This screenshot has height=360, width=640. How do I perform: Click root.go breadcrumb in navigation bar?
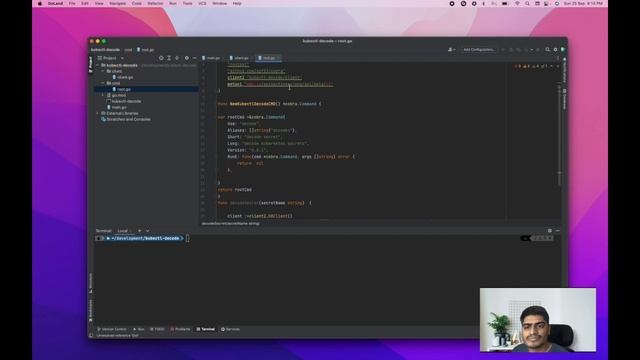pyautogui.click(x=146, y=50)
